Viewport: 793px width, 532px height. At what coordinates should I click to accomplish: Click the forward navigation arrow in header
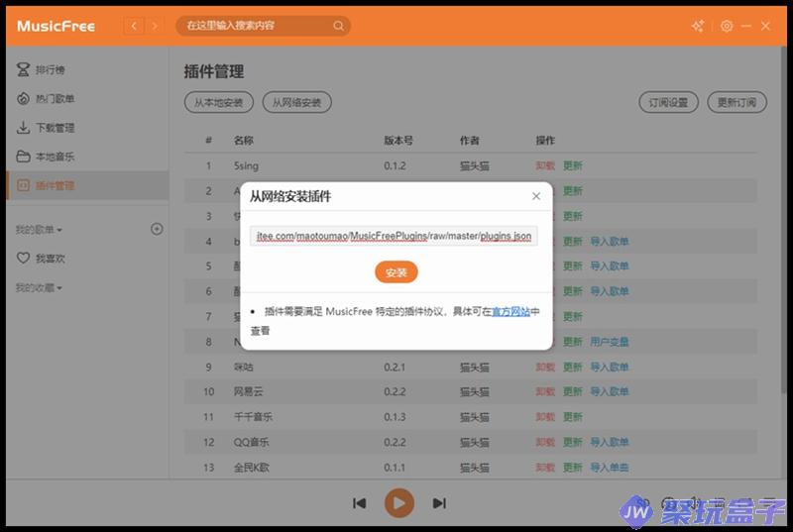[x=155, y=26]
